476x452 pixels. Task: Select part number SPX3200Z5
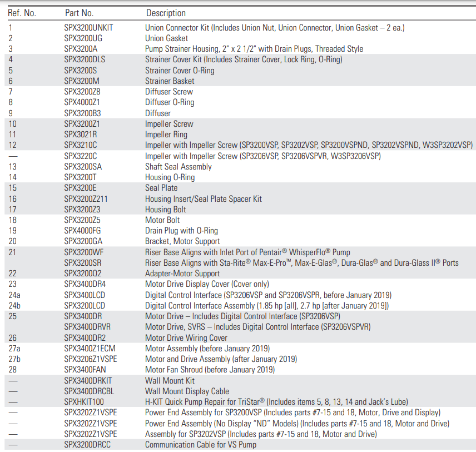pos(82,220)
